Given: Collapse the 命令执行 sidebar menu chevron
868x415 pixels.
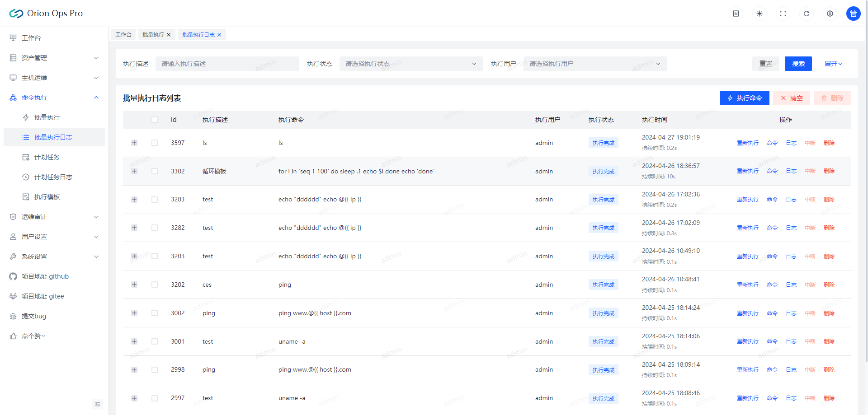Looking at the screenshot, I should [x=96, y=98].
